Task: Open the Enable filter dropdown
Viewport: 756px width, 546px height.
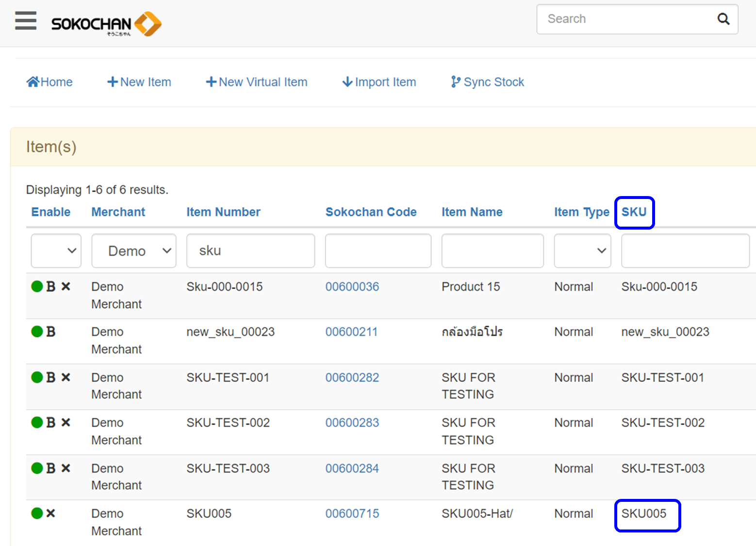Action: coord(56,251)
